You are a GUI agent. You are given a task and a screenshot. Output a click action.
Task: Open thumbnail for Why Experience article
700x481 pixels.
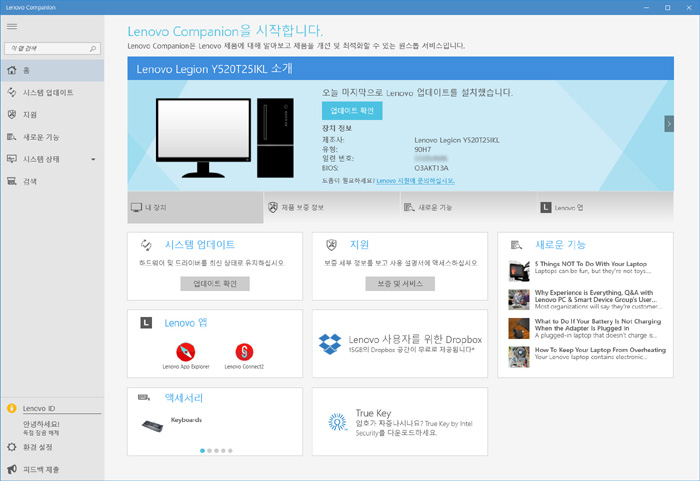(x=519, y=300)
